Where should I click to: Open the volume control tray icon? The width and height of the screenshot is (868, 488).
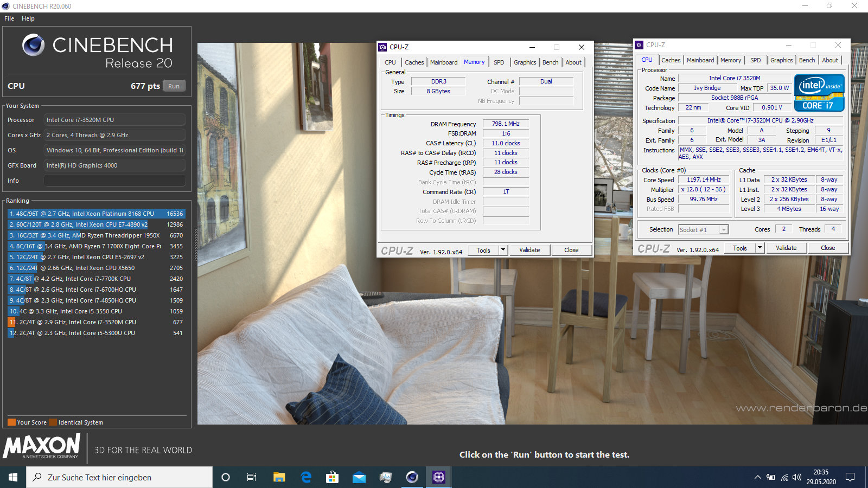click(x=797, y=477)
